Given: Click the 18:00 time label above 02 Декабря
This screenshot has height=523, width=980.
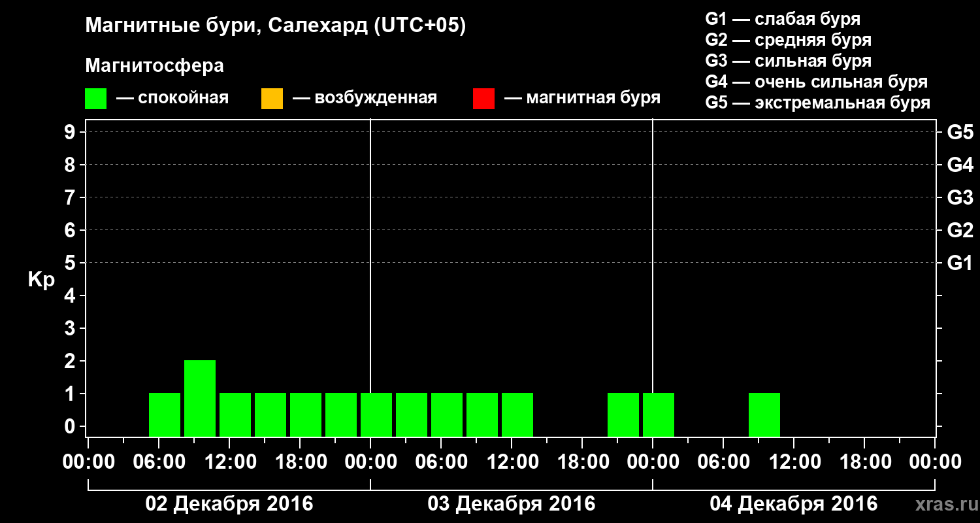Looking at the screenshot, I should pyautogui.click(x=300, y=462).
